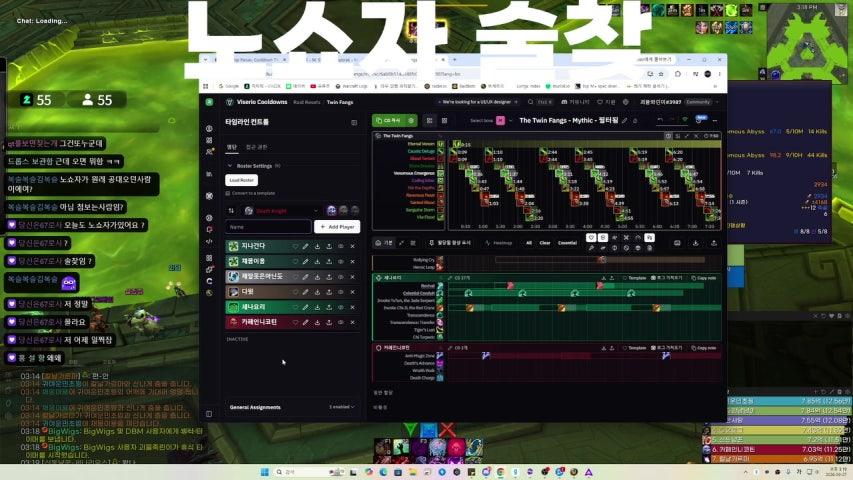Viewport: 853px width, 480px height.
Task: Click the Load Roster button
Action: click(x=242, y=180)
